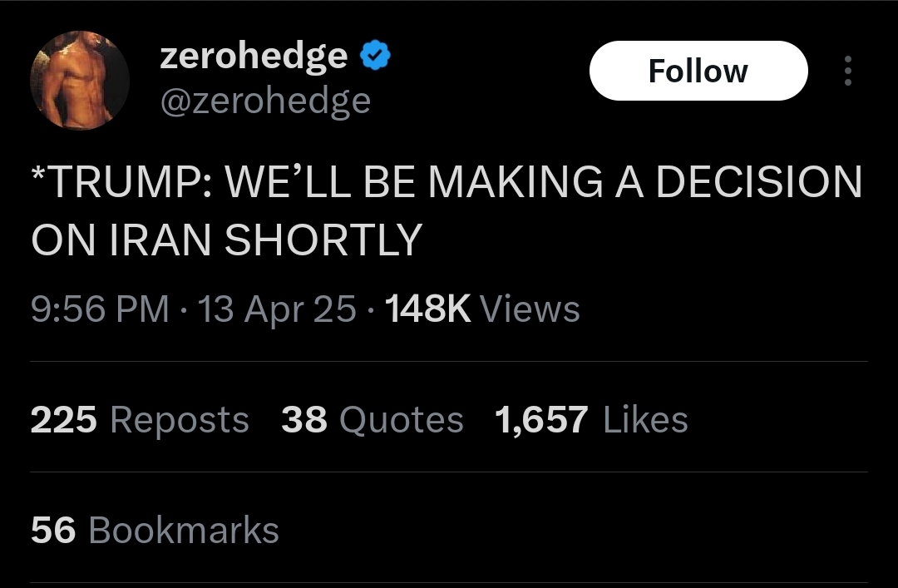Open the zerohedge profile avatar picture
This screenshot has width=898, height=588.
coord(80,81)
